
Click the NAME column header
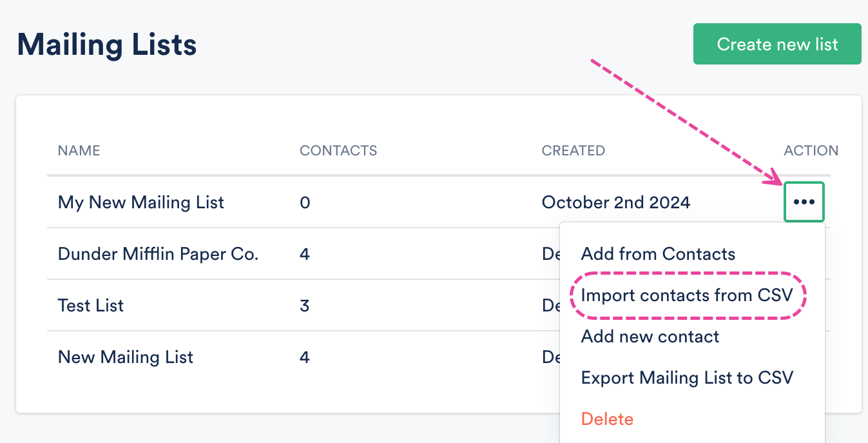click(79, 151)
